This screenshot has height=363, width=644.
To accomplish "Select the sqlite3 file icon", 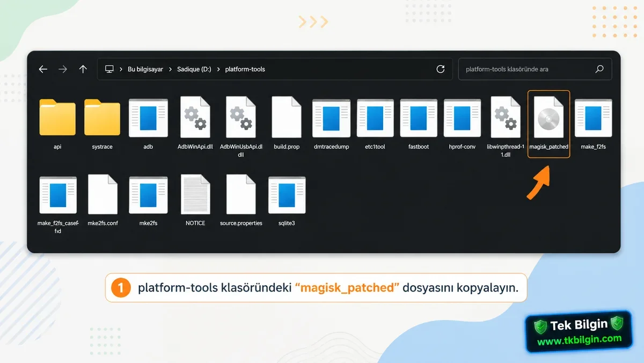I will (287, 195).
